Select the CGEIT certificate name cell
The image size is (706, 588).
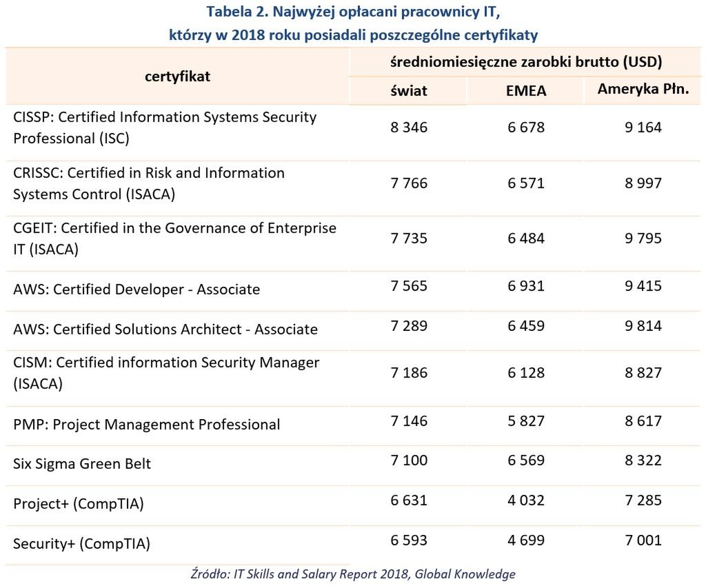pos(174,239)
